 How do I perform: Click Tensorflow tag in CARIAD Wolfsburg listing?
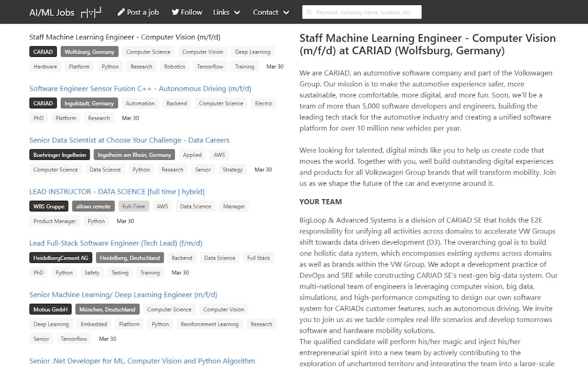(x=210, y=67)
